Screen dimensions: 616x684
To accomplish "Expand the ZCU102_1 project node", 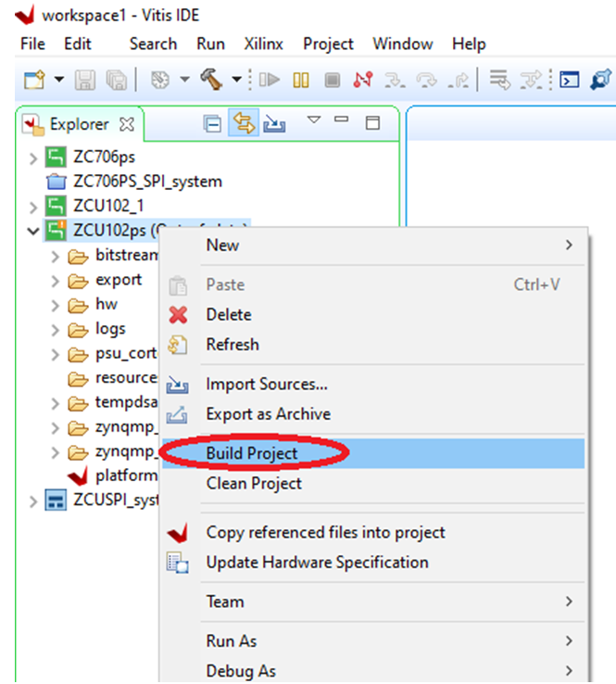I will click(x=34, y=206).
